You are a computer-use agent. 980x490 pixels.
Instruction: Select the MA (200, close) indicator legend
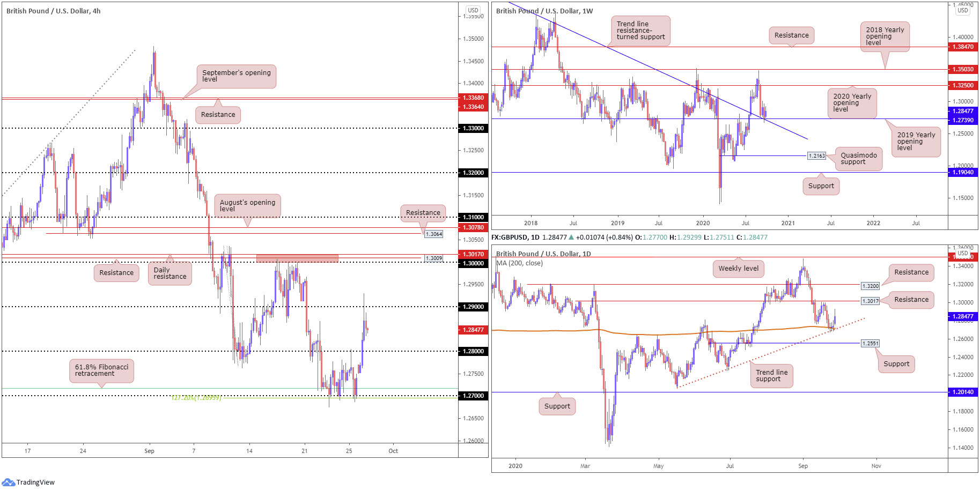(x=519, y=263)
